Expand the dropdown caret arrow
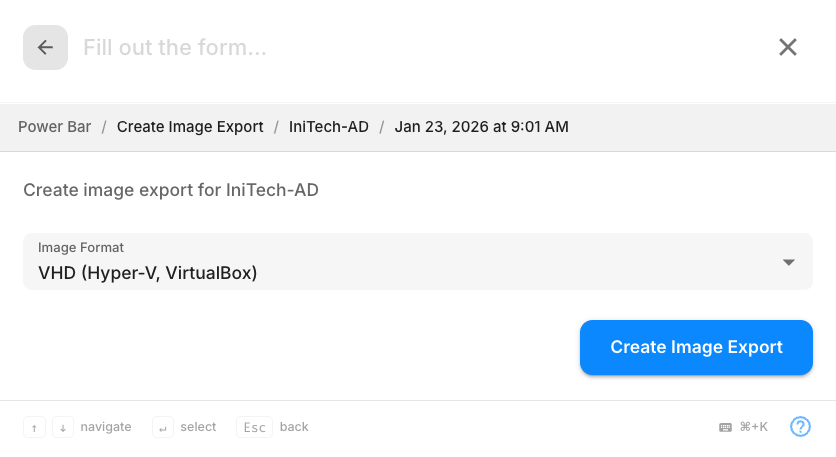Image resolution: width=836 pixels, height=457 pixels. (x=789, y=262)
